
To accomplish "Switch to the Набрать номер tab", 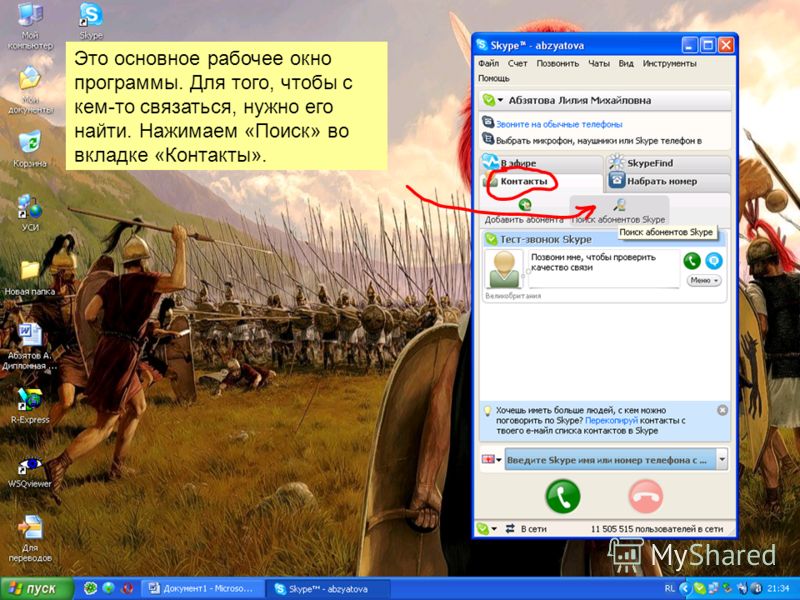I will coord(668,181).
